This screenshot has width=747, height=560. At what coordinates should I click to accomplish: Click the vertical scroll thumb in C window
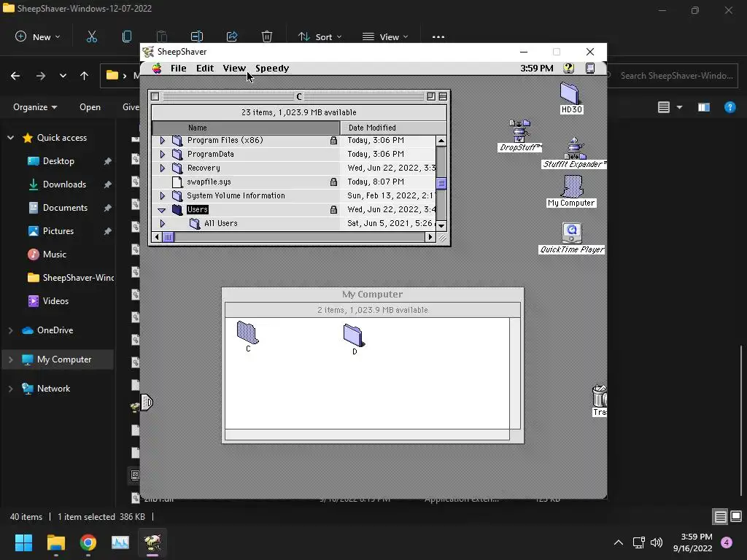(441, 183)
